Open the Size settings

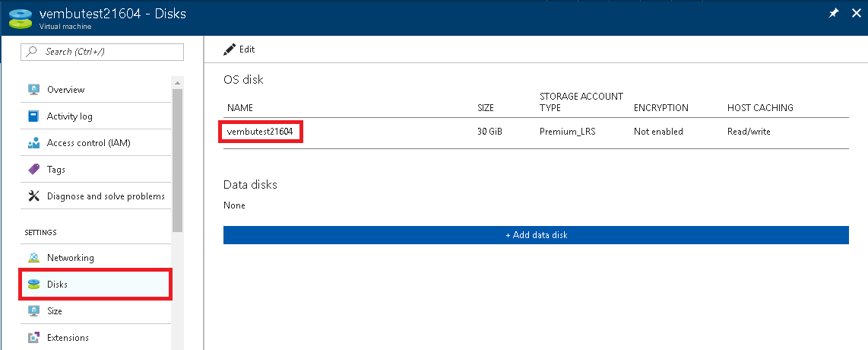pos(96,310)
